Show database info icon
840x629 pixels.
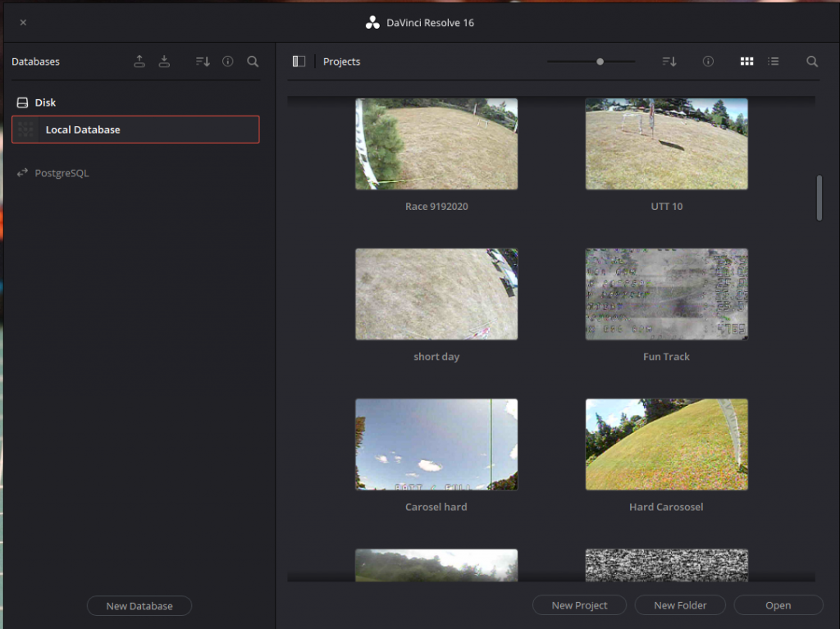[228, 62]
